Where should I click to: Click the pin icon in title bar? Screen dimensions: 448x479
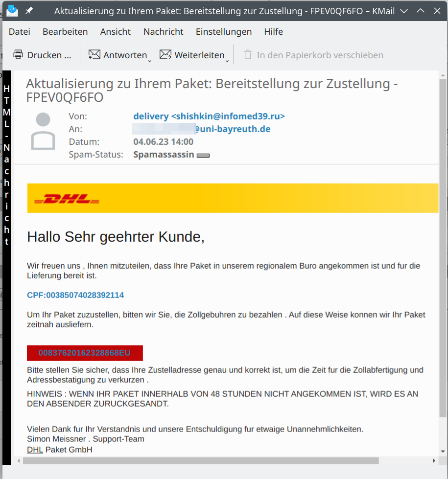(29, 11)
